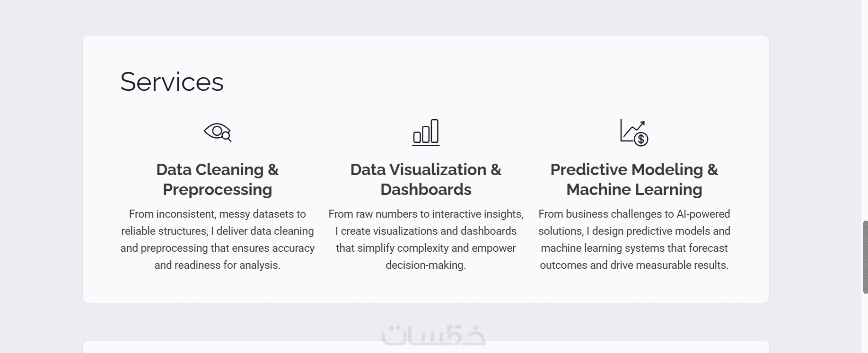Click the visualizations and dashboards description paragraph
Image resolution: width=868 pixels, height=353 pixels.
[426, 239]
